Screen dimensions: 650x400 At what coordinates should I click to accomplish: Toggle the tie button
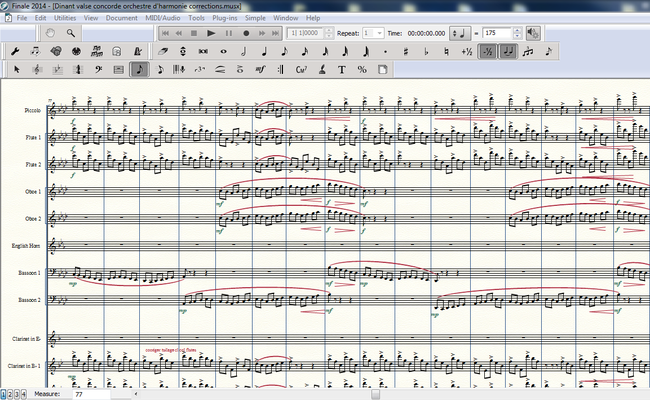[x=508, y=51]
